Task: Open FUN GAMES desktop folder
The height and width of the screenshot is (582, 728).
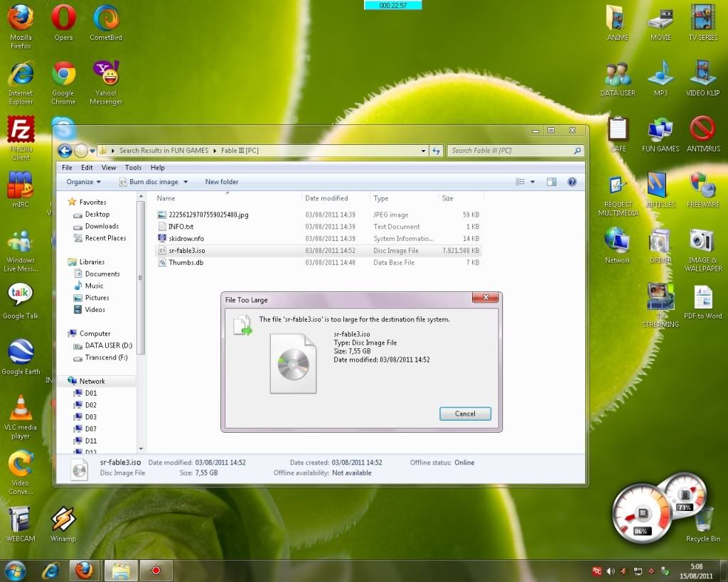Action: click(x=660, y=134)
